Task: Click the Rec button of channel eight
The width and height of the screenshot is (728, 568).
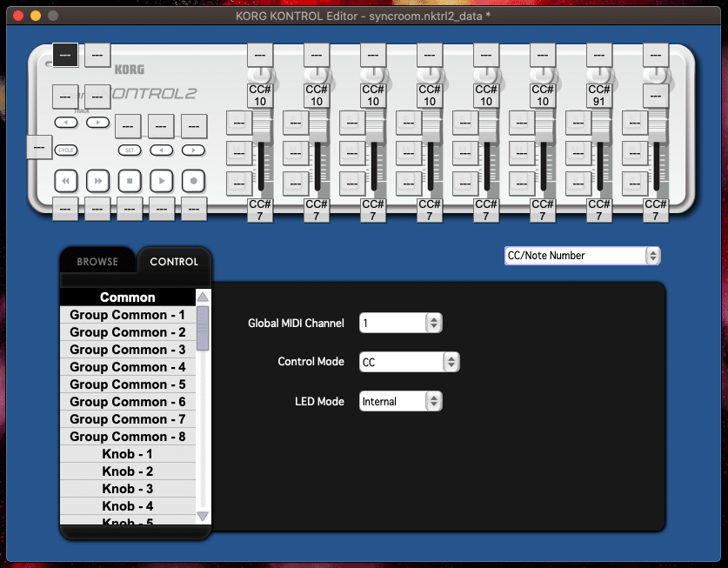Action: 635,184
